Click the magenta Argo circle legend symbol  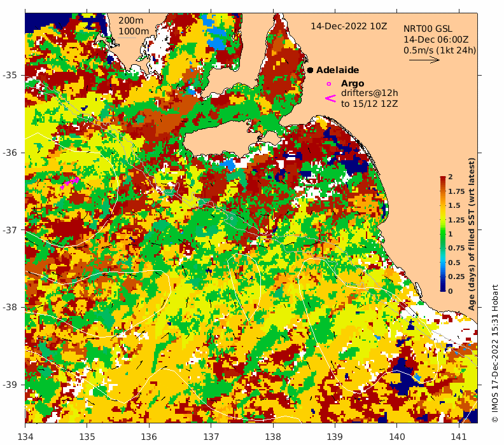(x=328, y=84)
